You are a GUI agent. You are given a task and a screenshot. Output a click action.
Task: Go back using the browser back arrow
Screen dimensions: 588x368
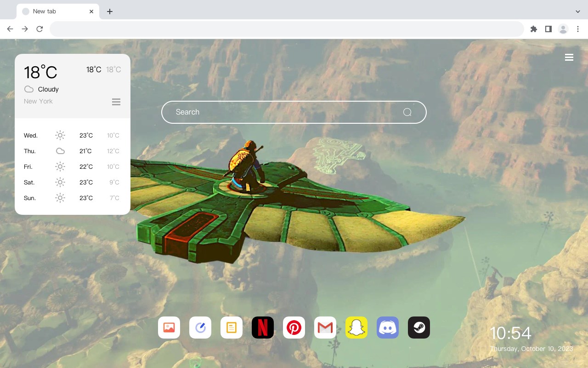pyautogui.click(x=10, y=29)
